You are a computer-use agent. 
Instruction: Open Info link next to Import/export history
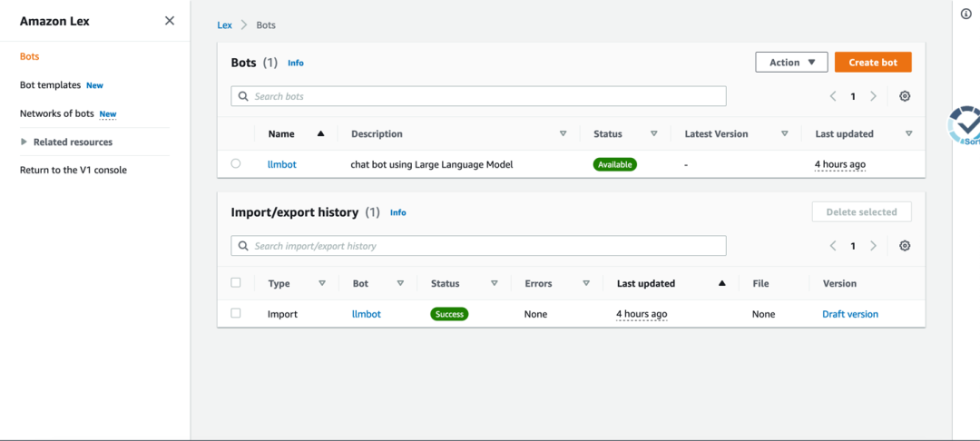pos(398,212)
